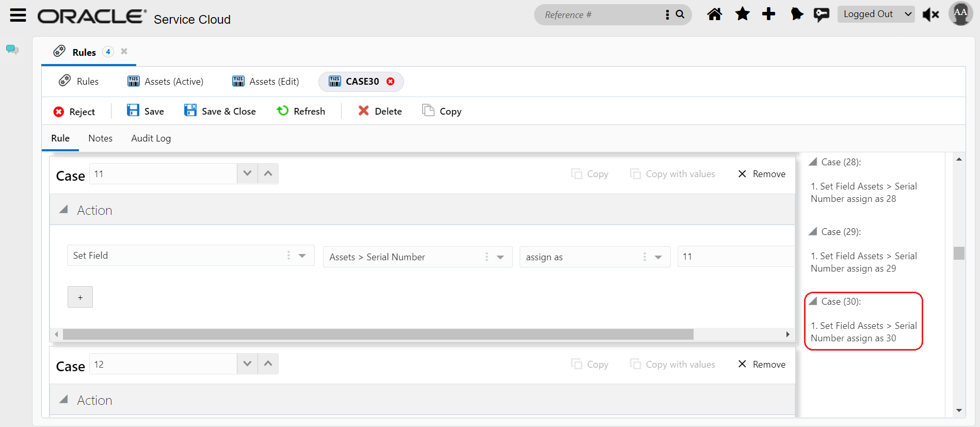Open chat message icon in header
The height and width of the screenshot is (427, 980).
[x=821, y=14]
